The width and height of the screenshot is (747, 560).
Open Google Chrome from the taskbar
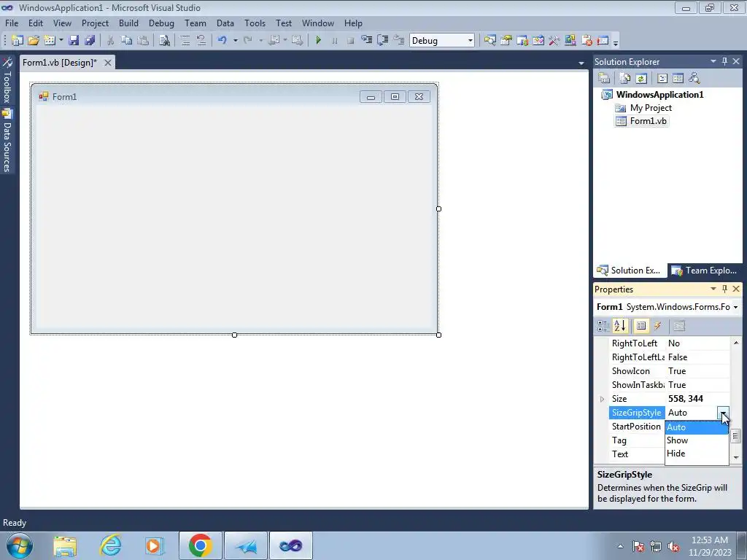(200, 545)
